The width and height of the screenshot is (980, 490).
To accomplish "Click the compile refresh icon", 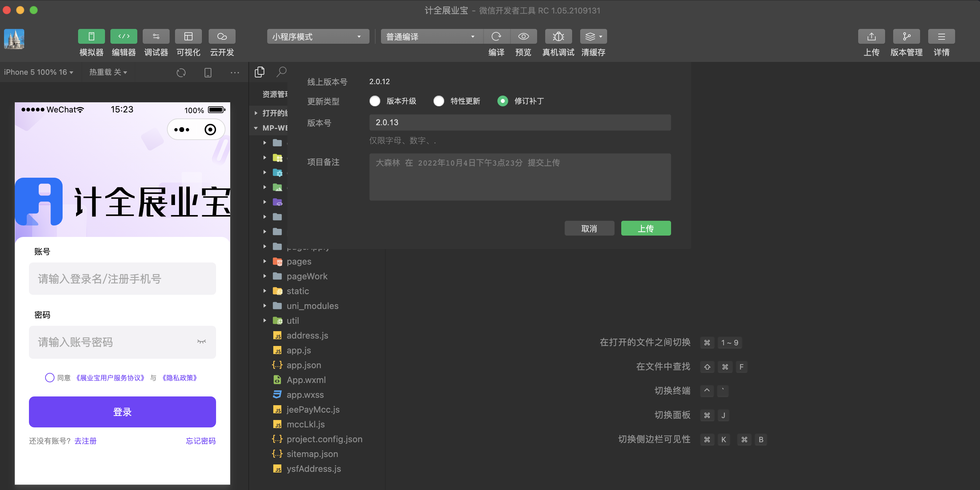I will coord(496,37).
